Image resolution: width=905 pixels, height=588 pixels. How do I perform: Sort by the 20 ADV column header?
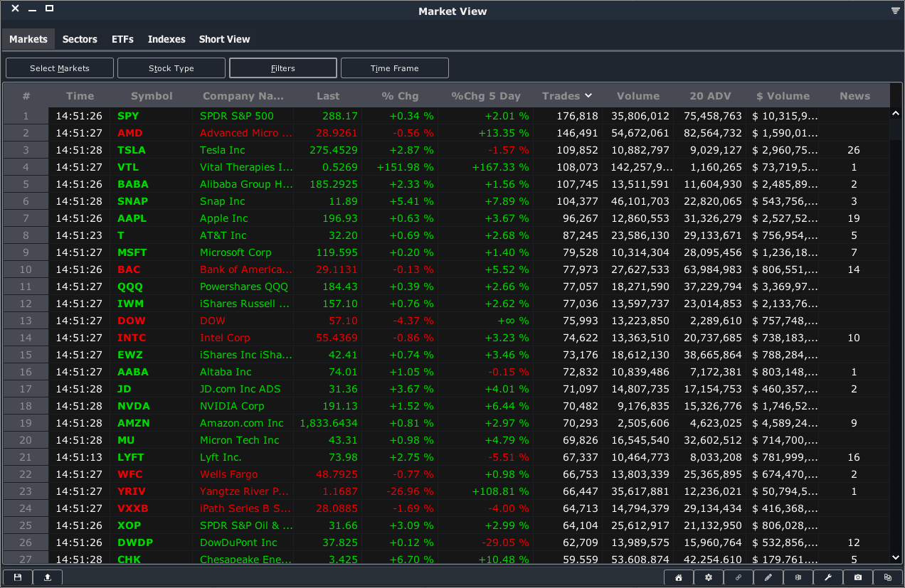(710, 96)
